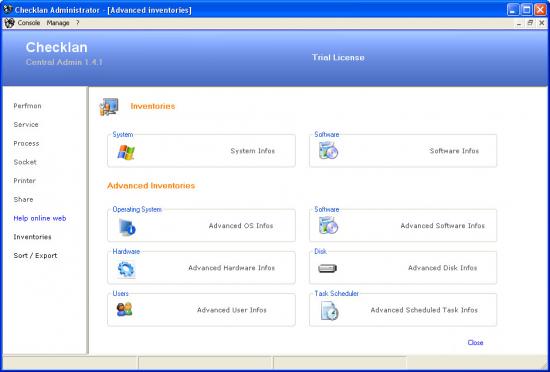Restore the inner Advanced inventories window
The height and width of the screenshot is (372, 550).
pyautogui.click(x=530, y=23)
